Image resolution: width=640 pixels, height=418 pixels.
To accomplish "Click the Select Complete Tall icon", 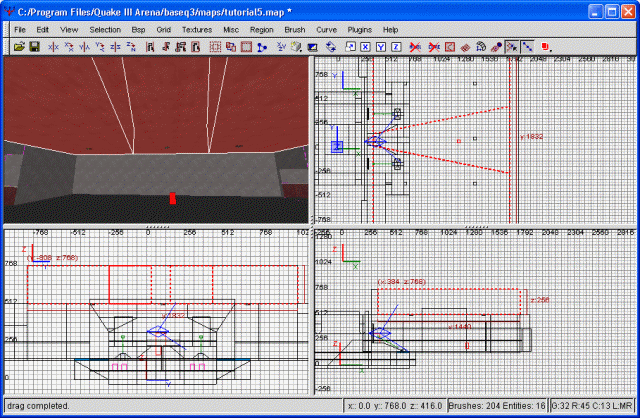I will tap(150, 47).
